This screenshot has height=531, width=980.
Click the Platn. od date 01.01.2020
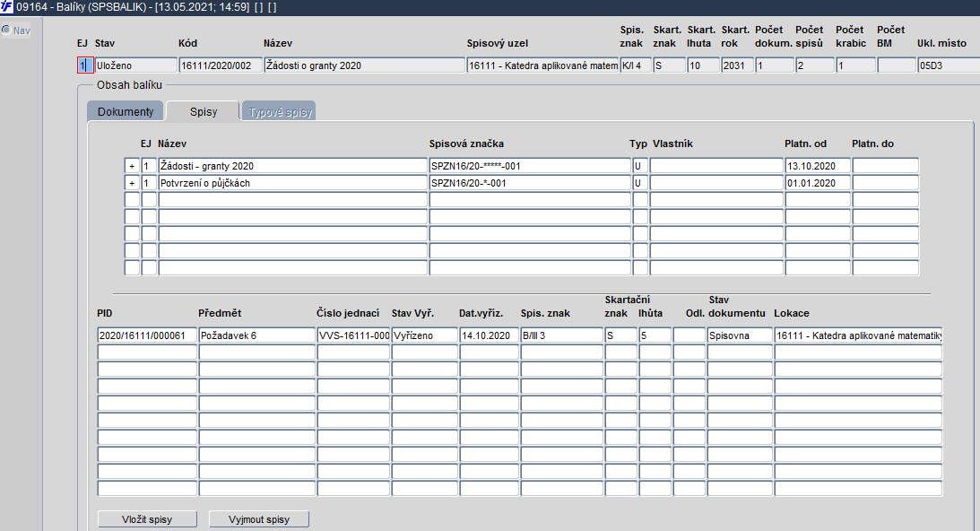pos(818,183)
